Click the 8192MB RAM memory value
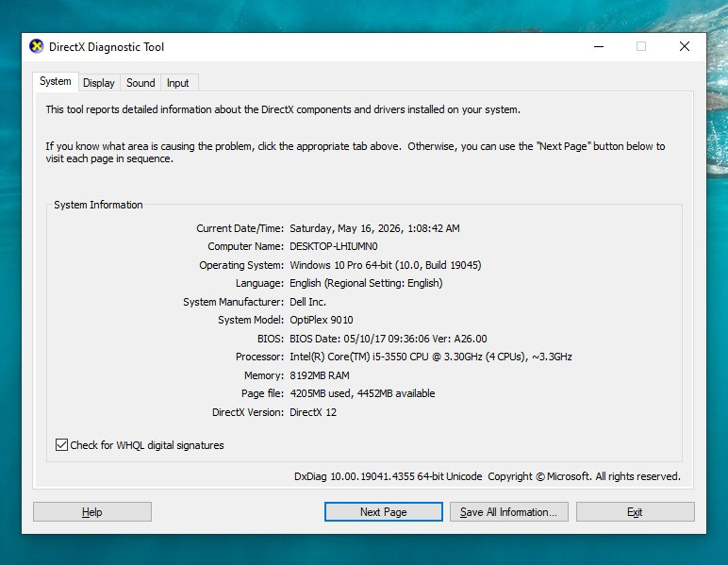Screen dimensions: 728x565 320,375
